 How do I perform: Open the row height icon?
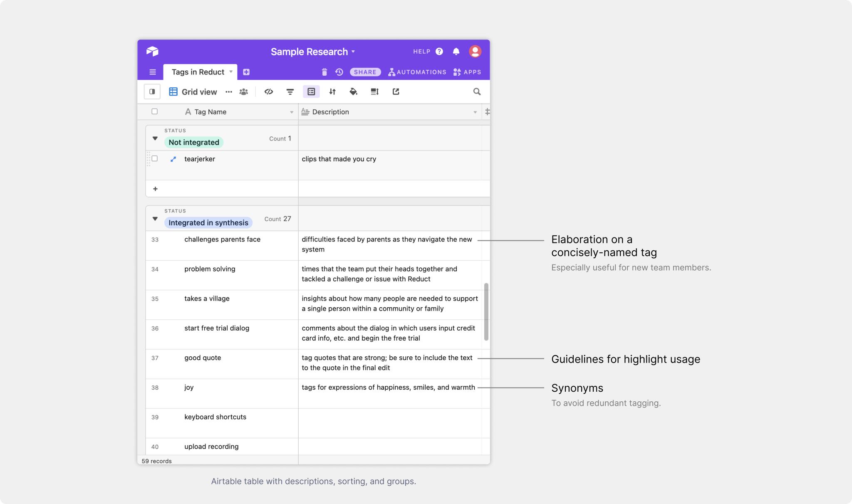pyautogui.click(x=375, y=91)
